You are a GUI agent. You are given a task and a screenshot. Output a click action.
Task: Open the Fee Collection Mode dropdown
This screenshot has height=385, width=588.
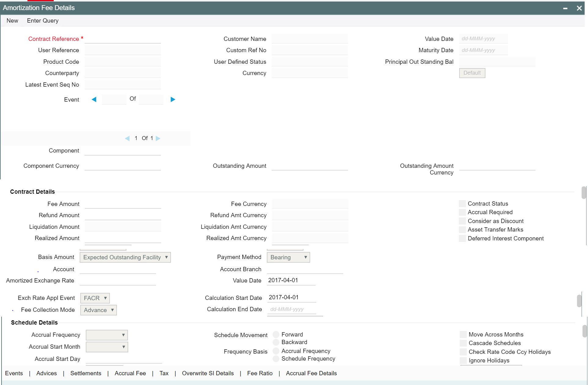click(x=98, y=310)
